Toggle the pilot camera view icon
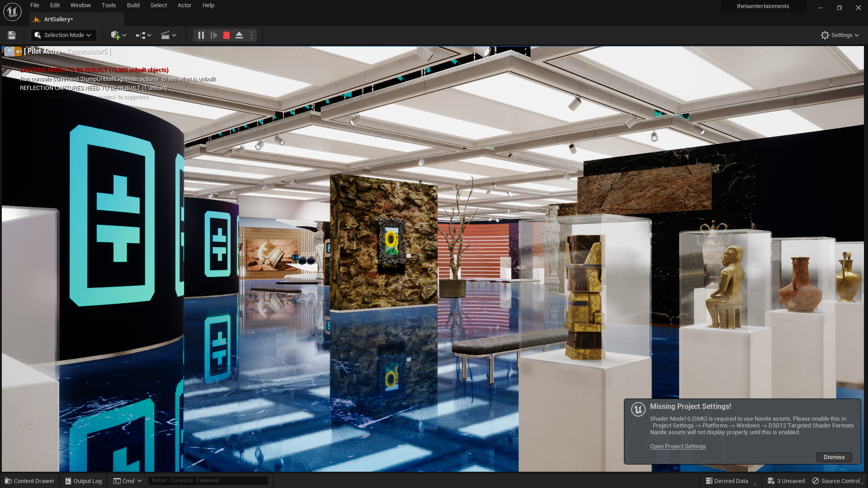 (x=19, y=52)
